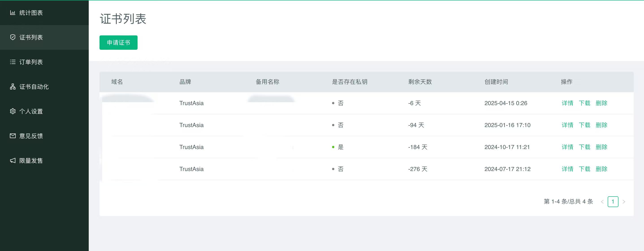Download the certificate created 2025-01-16 17:10

click(584, 125)
